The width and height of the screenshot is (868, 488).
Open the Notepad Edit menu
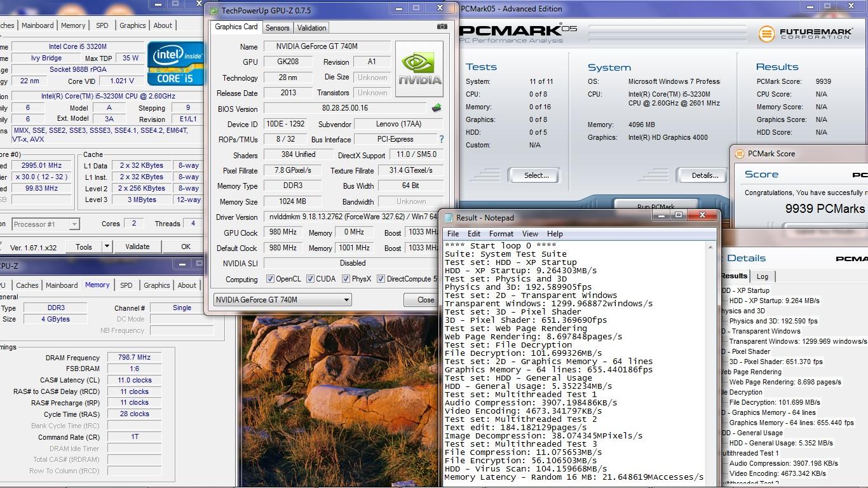pyautogui.click(x=474, y=234)
